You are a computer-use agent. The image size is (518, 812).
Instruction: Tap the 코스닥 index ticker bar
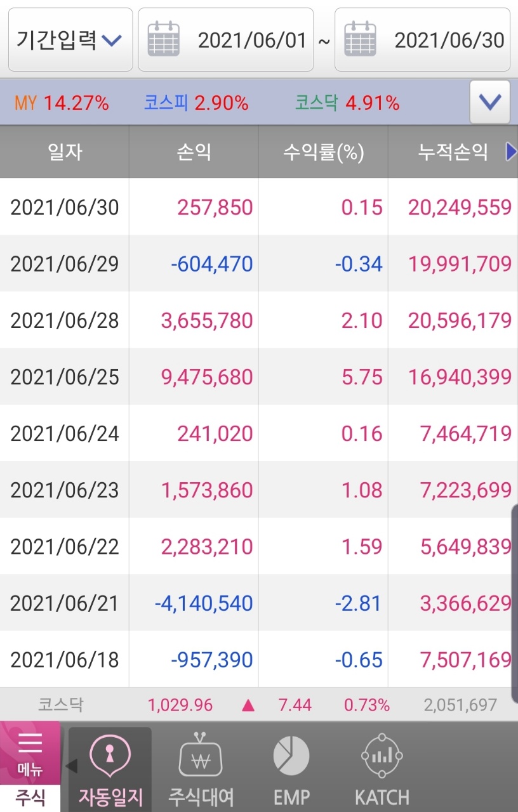point(259,705)
